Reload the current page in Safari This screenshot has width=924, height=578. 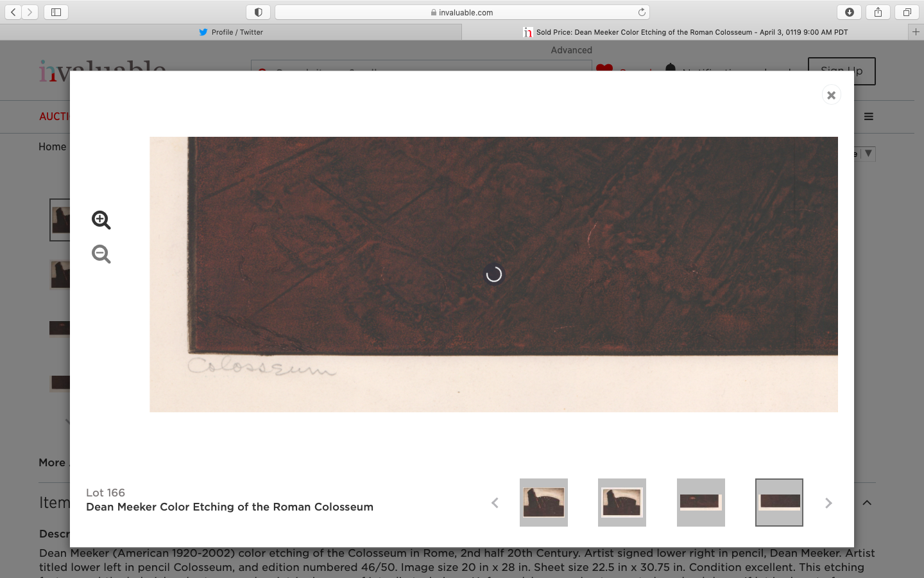[x=642, y=11]
